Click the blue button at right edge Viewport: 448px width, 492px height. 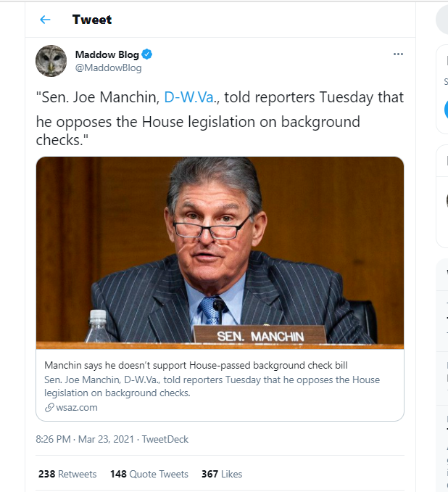(446, 110)
